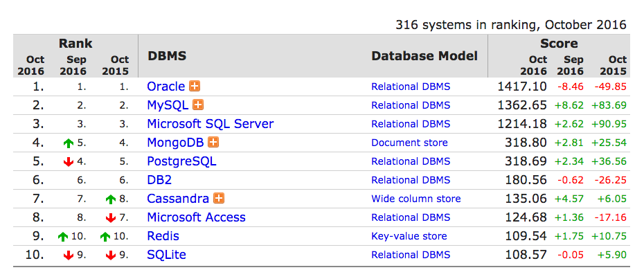Image resolution: width=644 pixels, height=270 pixels.
Task: Follow the Microsoft Access link
Action: (x=197, y=217)
